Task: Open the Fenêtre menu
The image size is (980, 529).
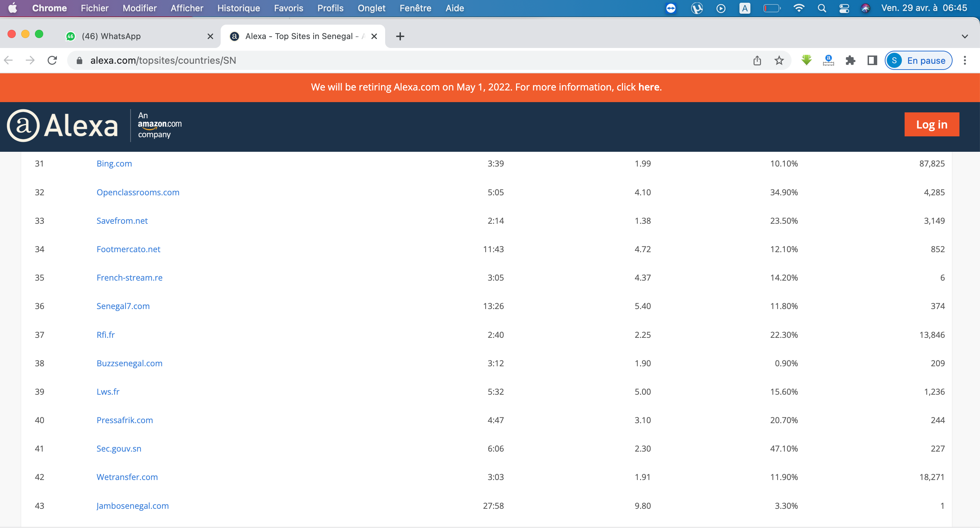Action: pos(415,8)
